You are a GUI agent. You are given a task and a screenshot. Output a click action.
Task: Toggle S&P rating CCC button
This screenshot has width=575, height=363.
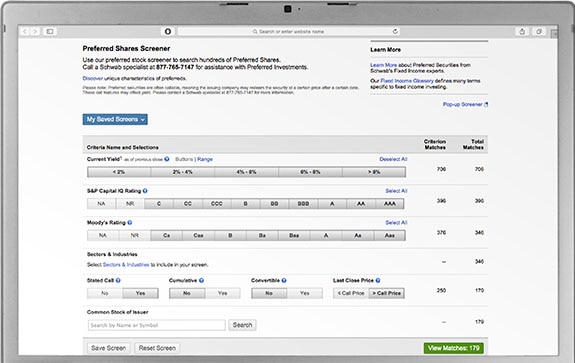[217, 204]
